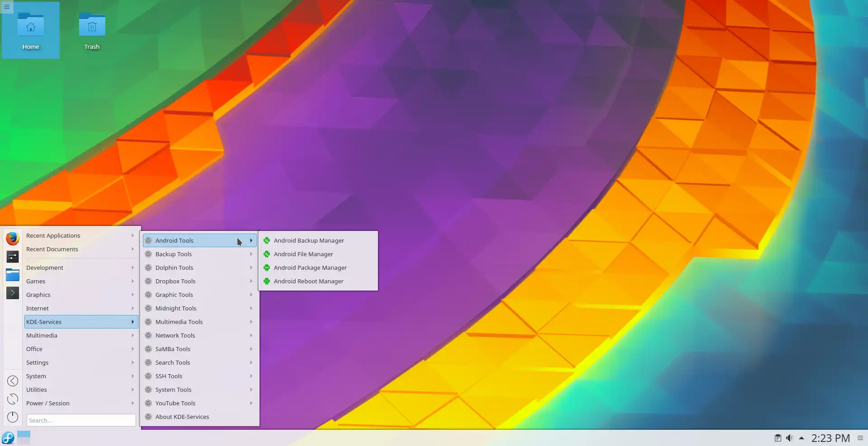Expand Midnight Tools submenu arrow
Screen dimensions: 868x446
tap(251, 308)
